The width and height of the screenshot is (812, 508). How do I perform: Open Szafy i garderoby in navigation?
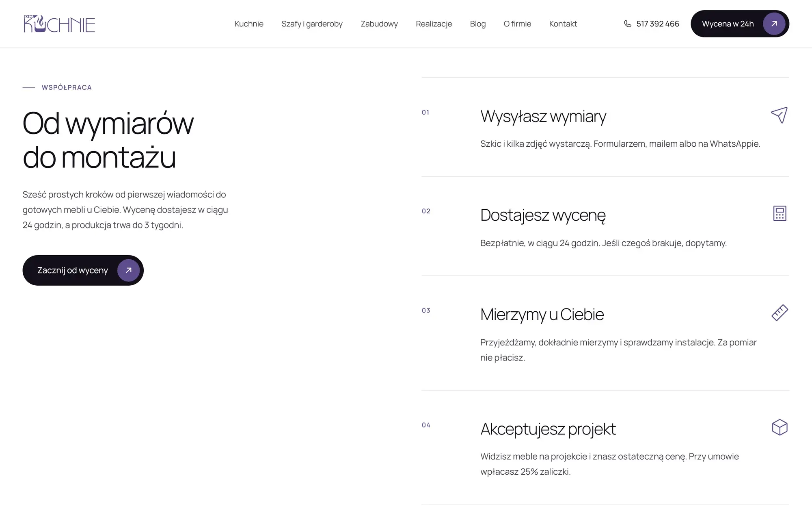tap(312, 24)
